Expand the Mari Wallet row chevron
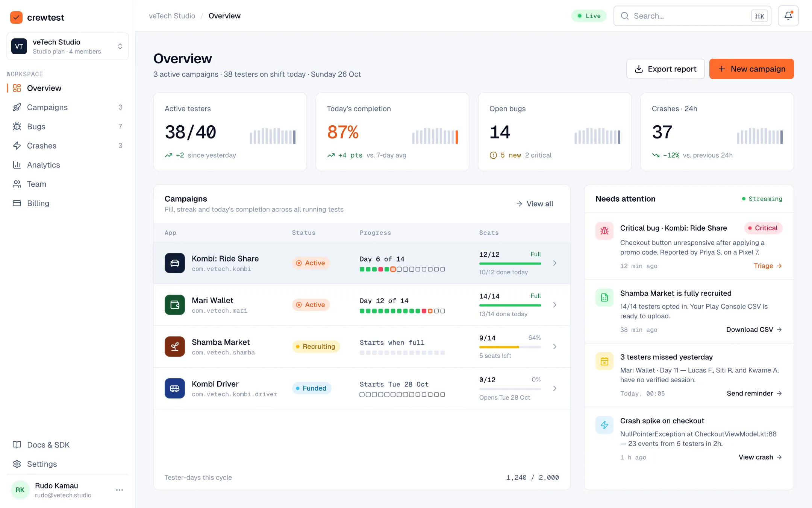This screenshot has width=812, height=508. pyautogui.click(x=555, y=305)
